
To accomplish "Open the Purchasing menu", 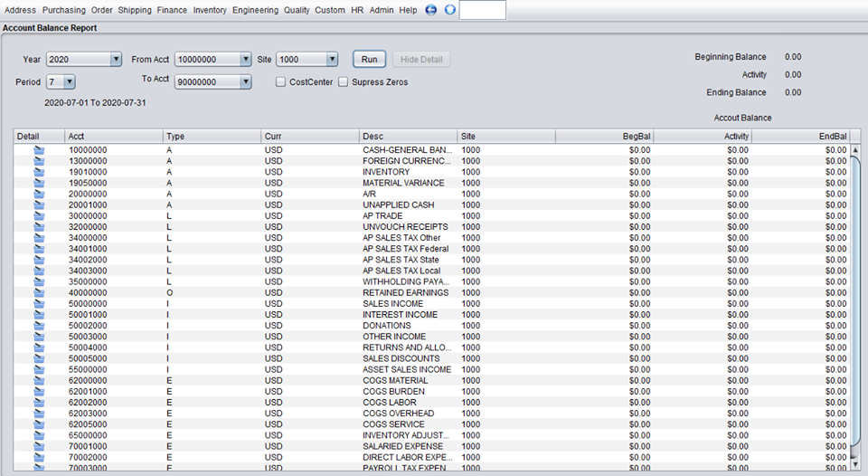I will tap(63, 10).
